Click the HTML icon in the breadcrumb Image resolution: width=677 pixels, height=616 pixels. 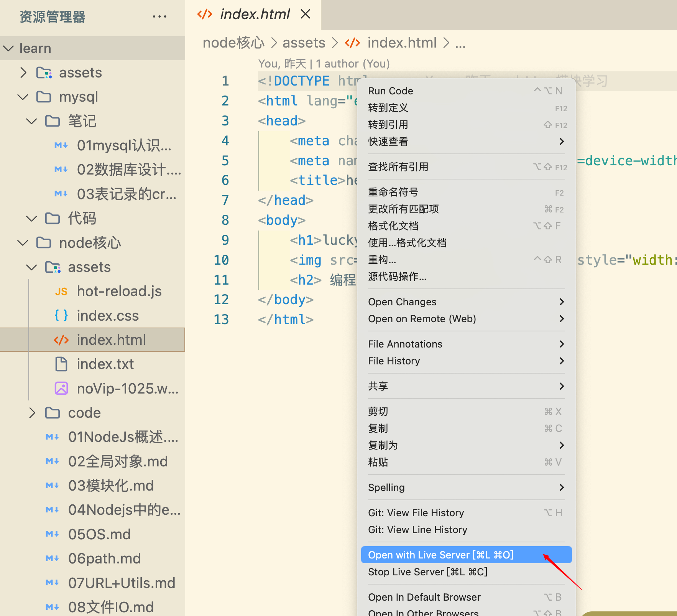point(352,43)
